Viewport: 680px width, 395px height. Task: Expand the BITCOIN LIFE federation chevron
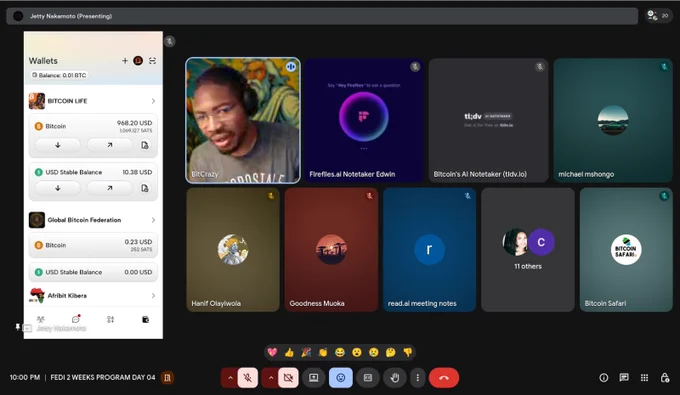(153, 101)
